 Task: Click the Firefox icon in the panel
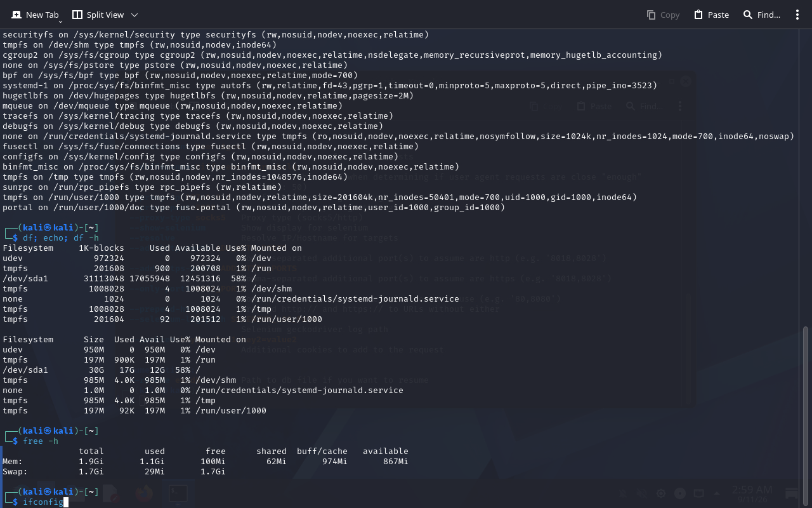[144, 493]
